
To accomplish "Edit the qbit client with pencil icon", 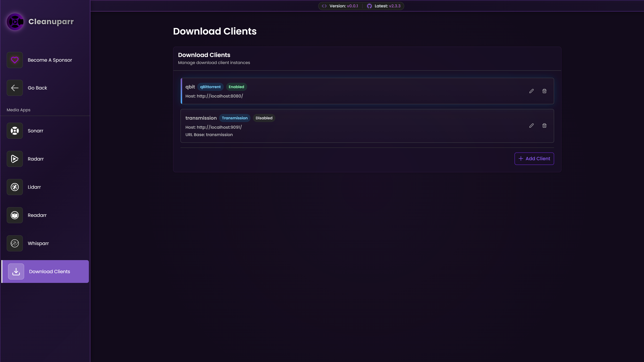I will click(x=531, y=91).
